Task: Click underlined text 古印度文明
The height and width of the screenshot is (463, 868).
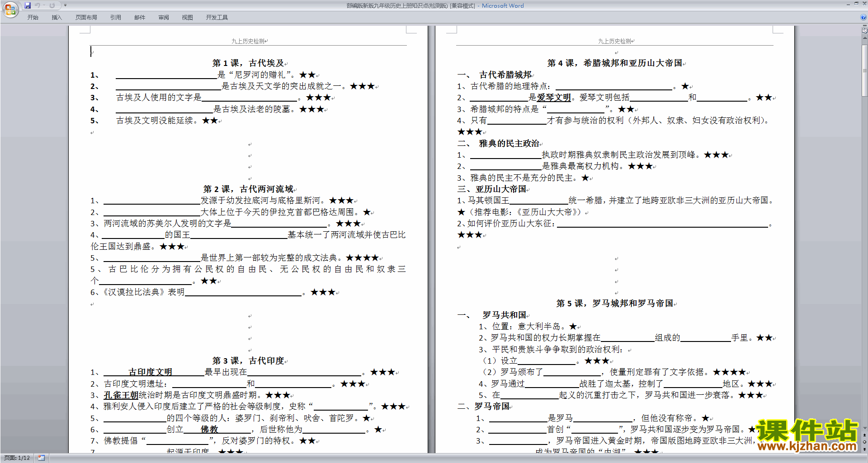Action: click(x=151, y=372)
